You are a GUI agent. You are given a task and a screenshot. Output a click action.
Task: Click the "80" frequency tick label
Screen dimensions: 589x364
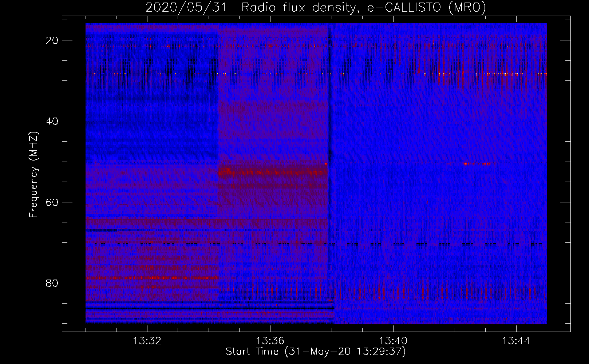click(52, 283)
